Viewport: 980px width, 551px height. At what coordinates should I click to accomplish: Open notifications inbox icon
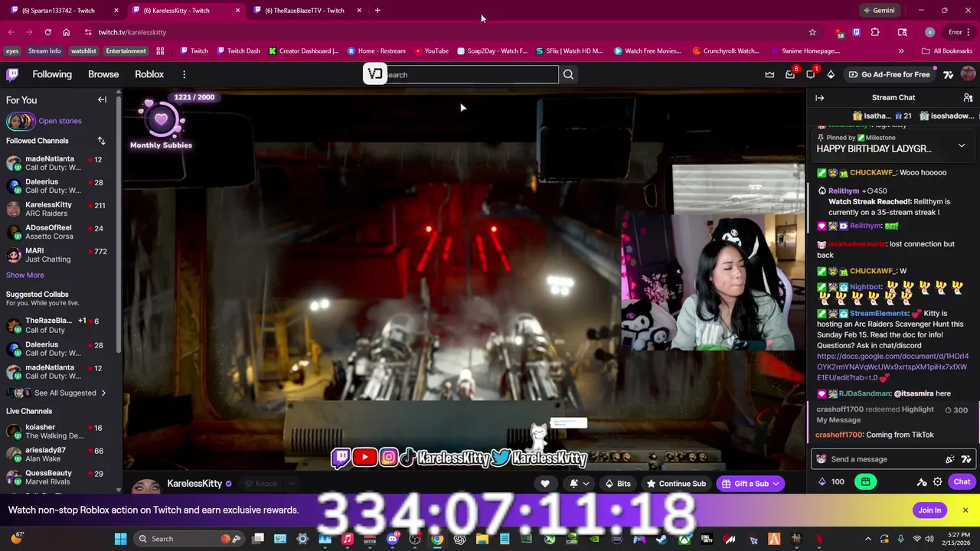(x=790, y=74)
